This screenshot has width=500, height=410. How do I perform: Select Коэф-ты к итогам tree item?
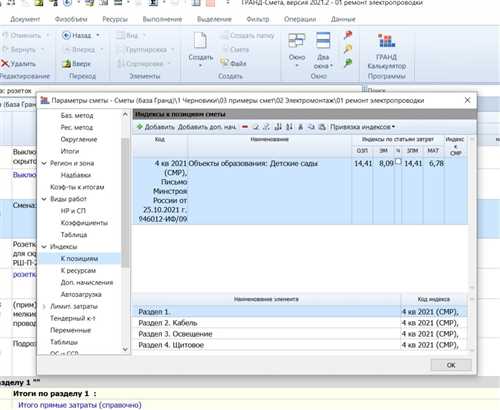pyautogui.click(x=77, y=187)
